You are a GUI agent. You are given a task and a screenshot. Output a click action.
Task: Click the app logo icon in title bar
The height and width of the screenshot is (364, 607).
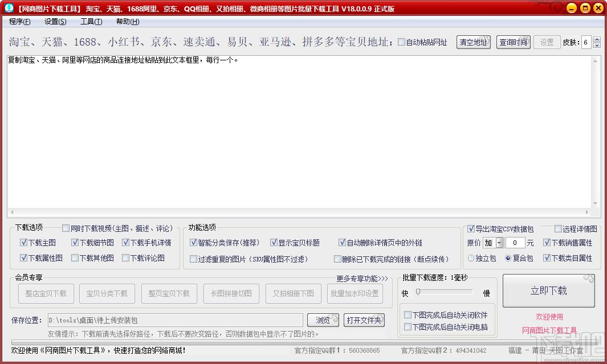(x=9, y=8)
